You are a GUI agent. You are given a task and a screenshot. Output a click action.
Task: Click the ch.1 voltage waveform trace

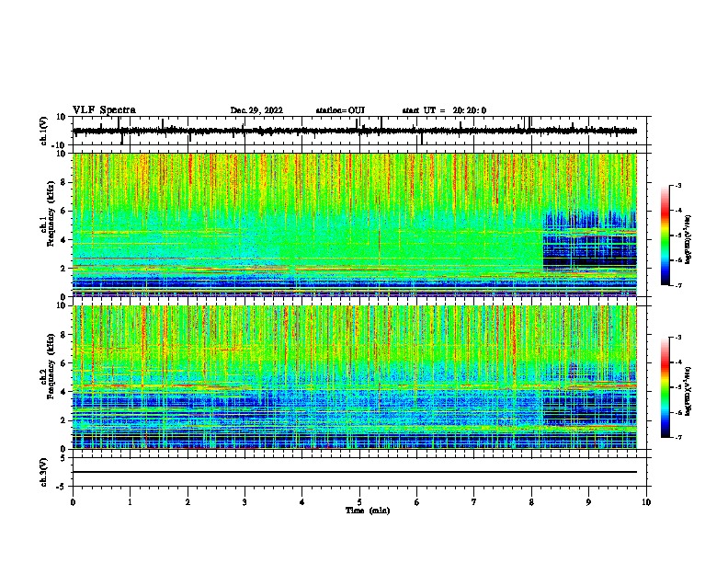pyautogui.click(x=355, y=131)
